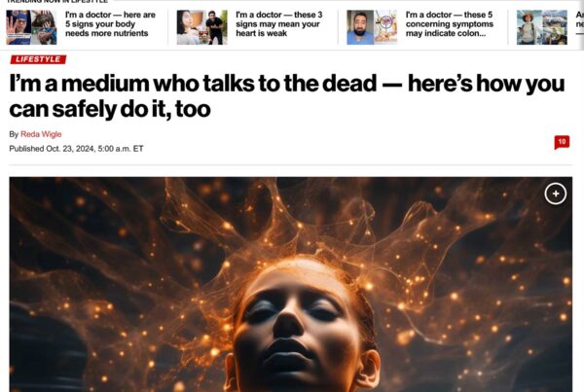Click the Trending Now in Lifestyle heading
The image size is (584, 392).
click(x=57, y=2)
